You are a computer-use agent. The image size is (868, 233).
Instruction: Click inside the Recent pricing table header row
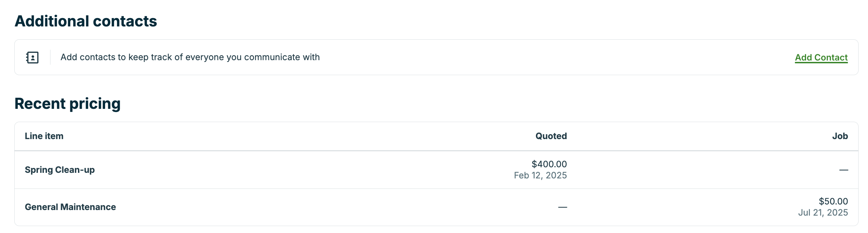(313, 136)
